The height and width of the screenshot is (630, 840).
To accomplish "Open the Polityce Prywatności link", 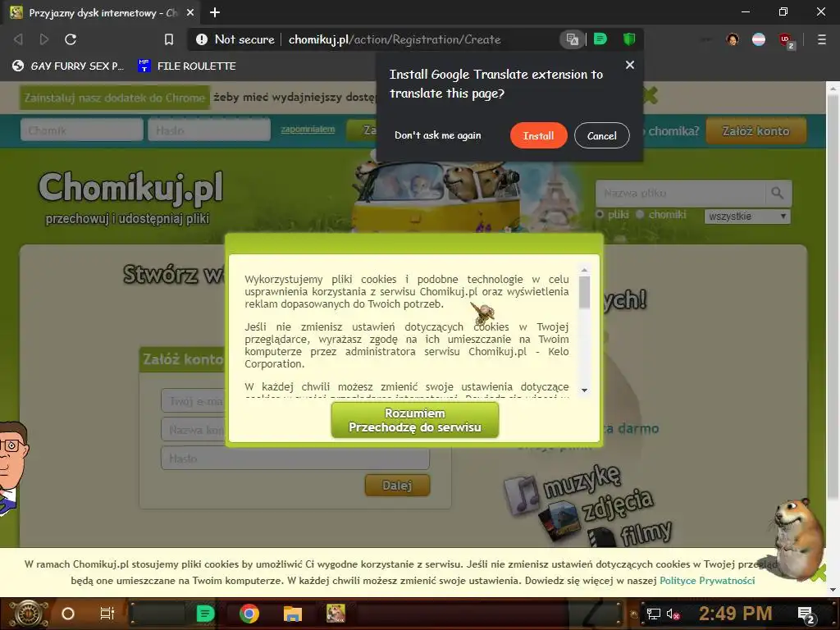I will [707, 580].
